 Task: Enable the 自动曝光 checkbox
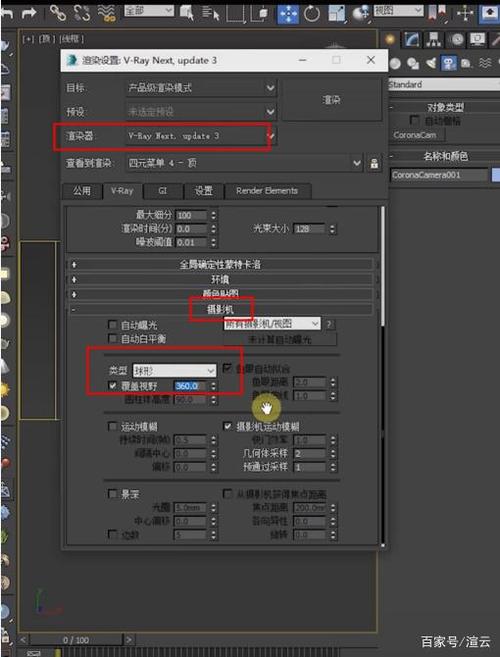coord(112,325)
